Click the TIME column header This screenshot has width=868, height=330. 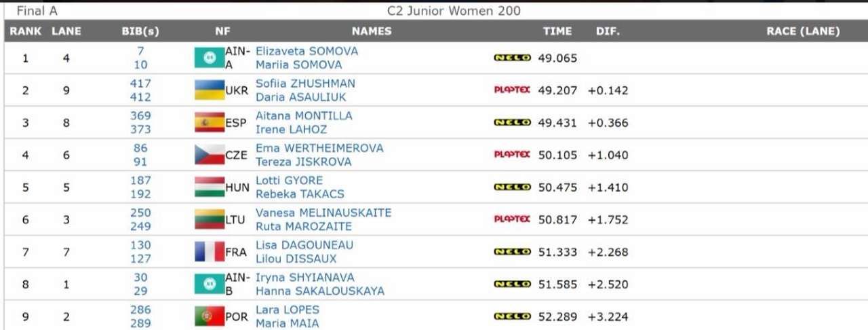click(557, 31)
